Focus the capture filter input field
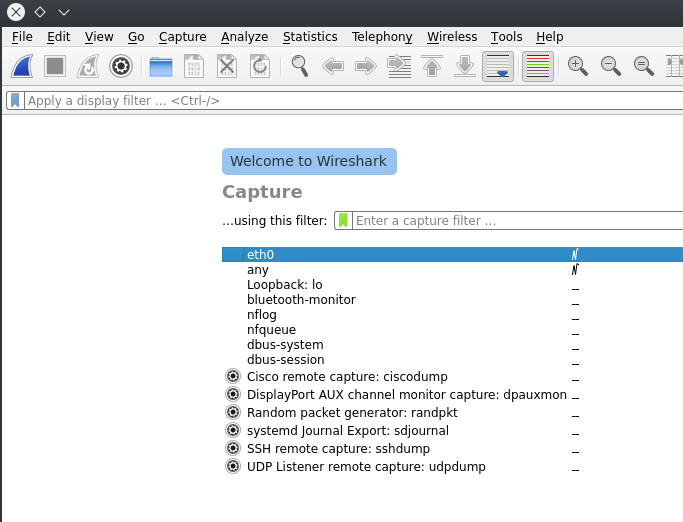 (517, 220)
